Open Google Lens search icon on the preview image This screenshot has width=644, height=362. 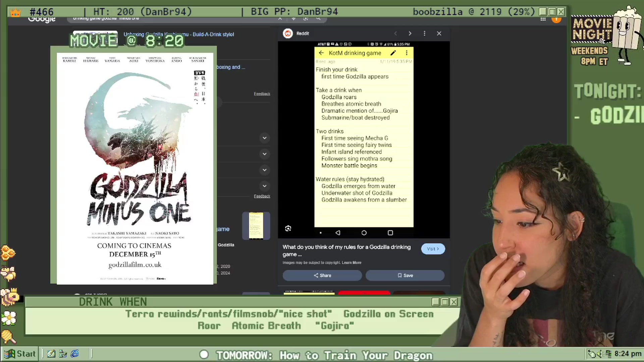pyautogui.click(x=288, y=229)
